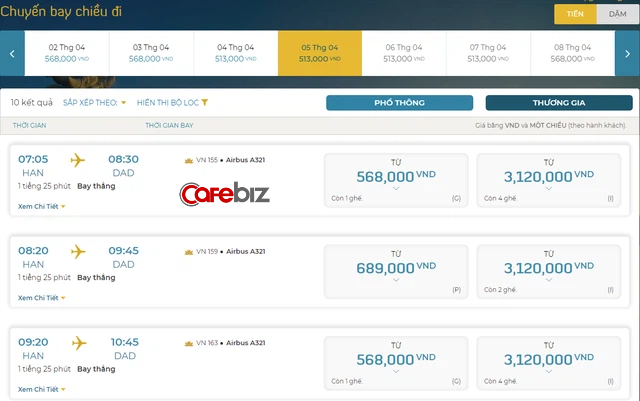Click Vietnam Airlines lotus logo beside VN 155
Image resolution: width=640 pixels, height=401 pixels.
188,160
